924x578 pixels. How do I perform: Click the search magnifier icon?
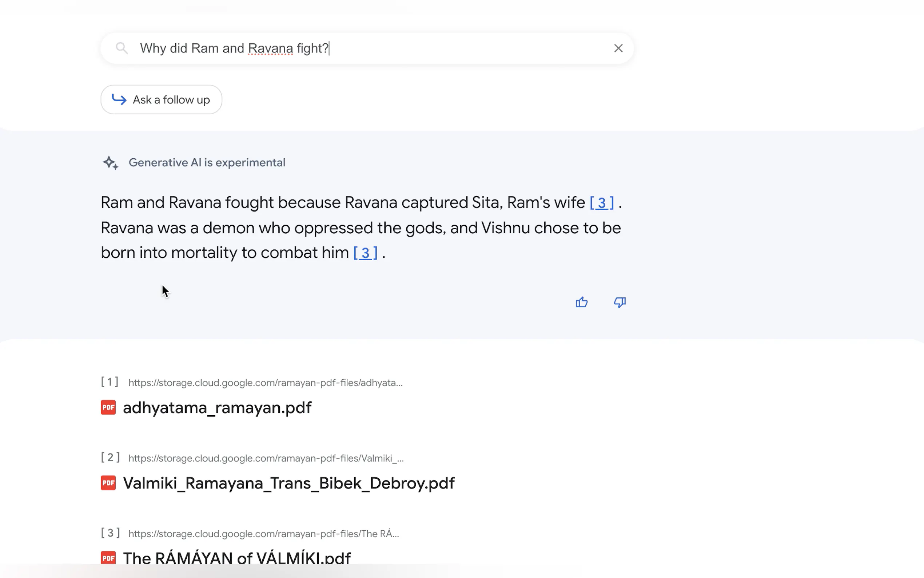[122, 48]
